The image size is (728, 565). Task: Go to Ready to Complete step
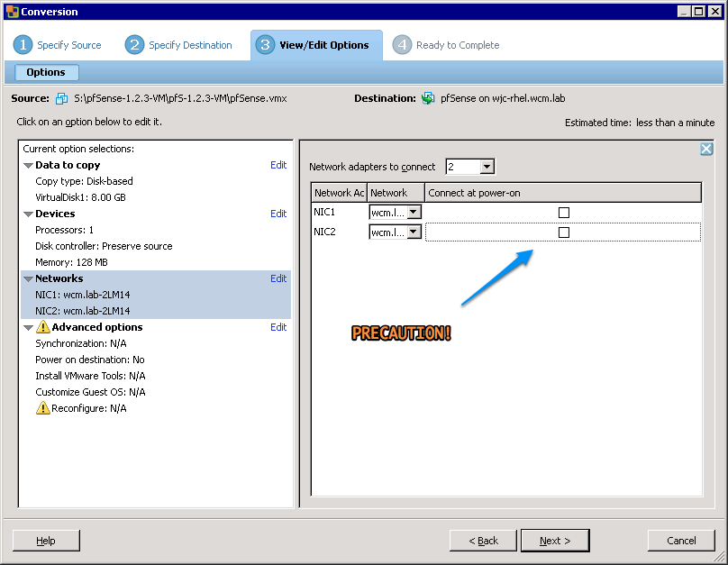[458, 45]
